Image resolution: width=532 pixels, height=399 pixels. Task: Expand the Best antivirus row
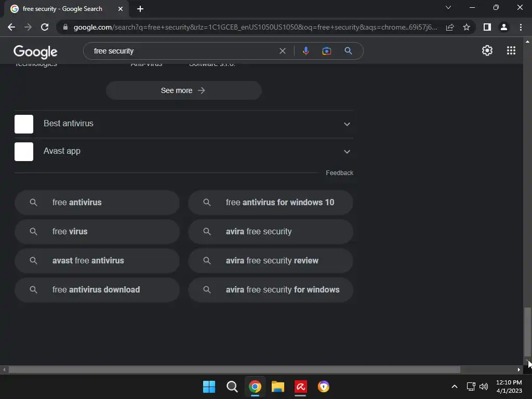tap(183, 124)
